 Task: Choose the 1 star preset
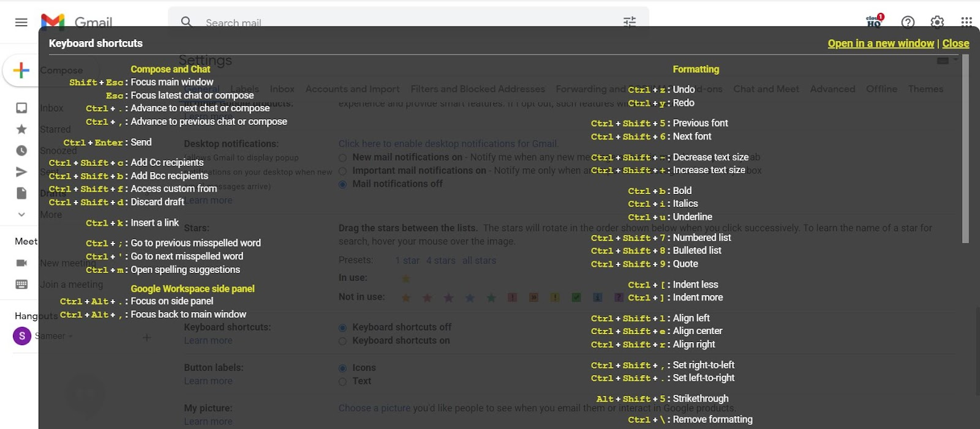407,261
